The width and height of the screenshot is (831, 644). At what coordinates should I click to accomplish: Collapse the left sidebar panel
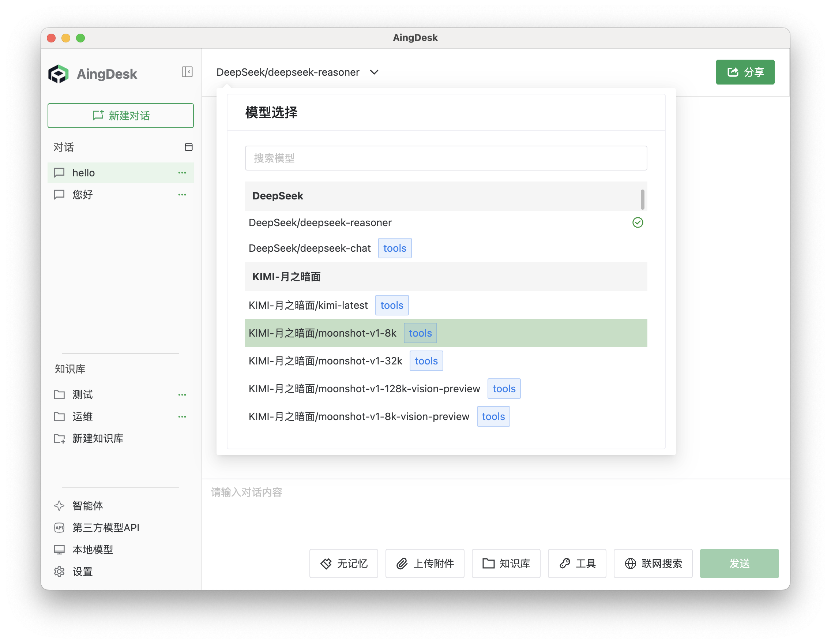tap(187, 72)
